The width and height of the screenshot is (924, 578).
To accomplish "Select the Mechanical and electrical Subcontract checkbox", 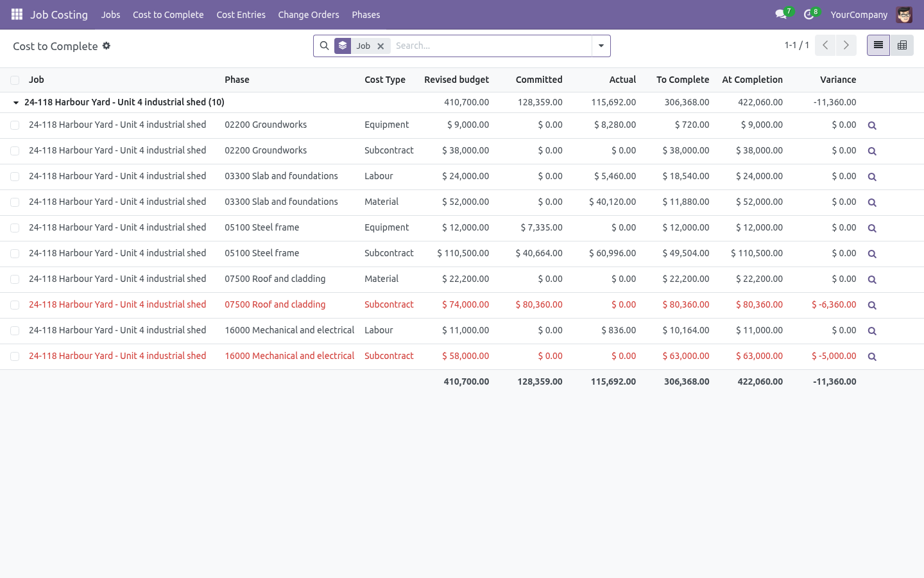I will (x=15, y=356).
